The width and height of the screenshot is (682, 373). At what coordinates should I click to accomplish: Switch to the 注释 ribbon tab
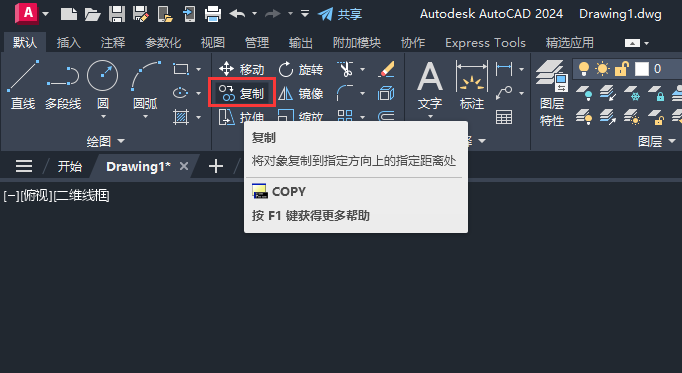(x=113, y=43)
